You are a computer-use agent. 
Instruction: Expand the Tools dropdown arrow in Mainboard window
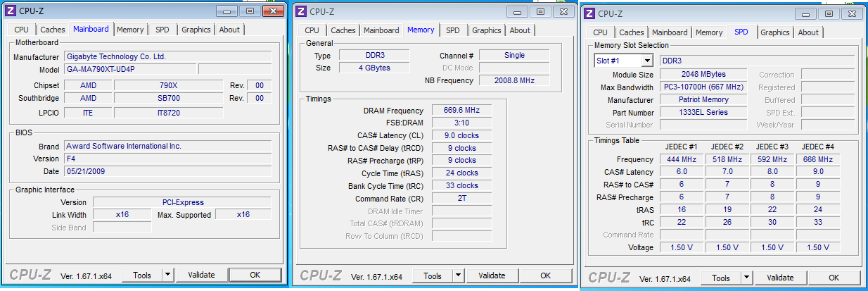167,275
